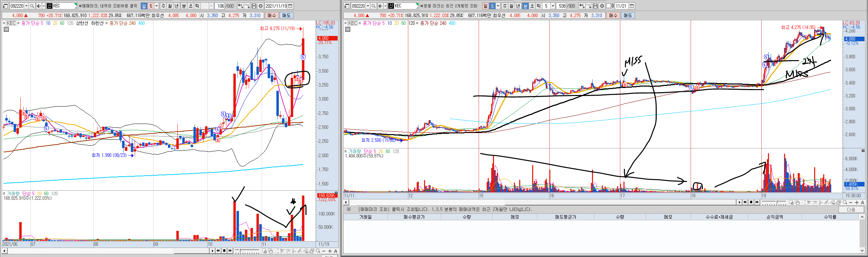868x257 pixels.
Task: Select the 분 (minute) tab in the right chart
Action: point(525,6)
